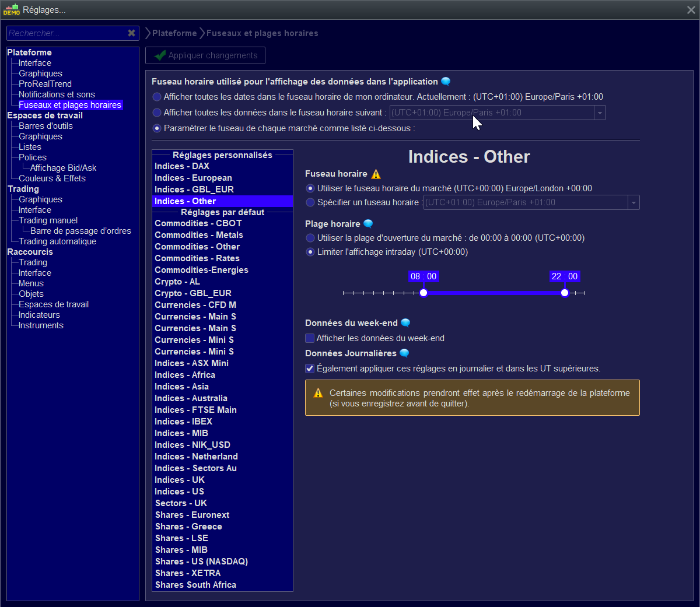Image resolution: width=700 pixels, height=607 pixels.
Task: Select 'Indices - GBL_EUR' in market list
Action: 222,190
